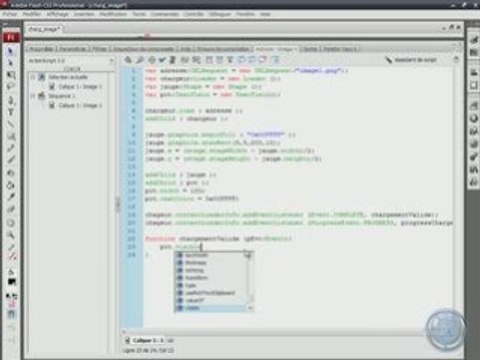The image size is (480, 360).
Task: Click the code hint list scroll-down arrow
Action: 250,308
